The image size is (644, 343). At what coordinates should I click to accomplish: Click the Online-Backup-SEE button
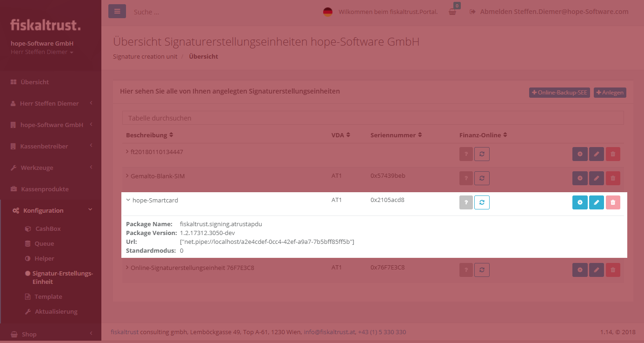pos(559,93)
